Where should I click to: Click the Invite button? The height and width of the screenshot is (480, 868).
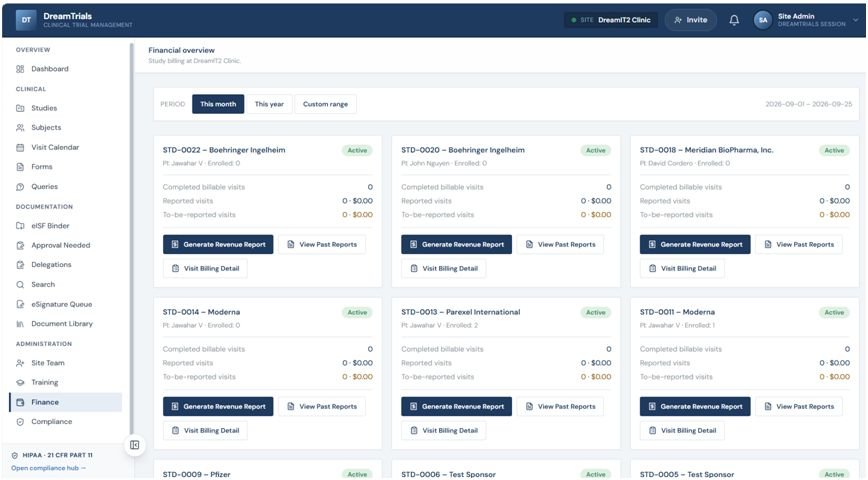(690, 20)
